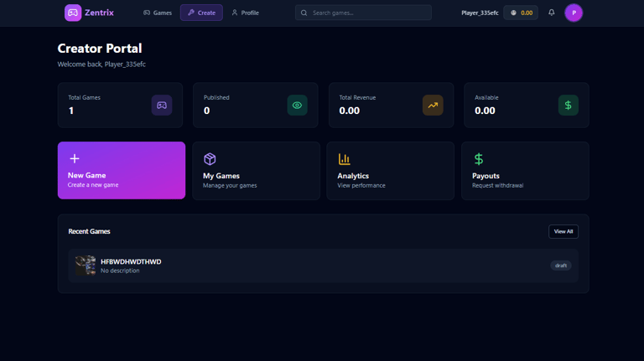Click the Welcome back, Player_335efc text

pos(101,64)
